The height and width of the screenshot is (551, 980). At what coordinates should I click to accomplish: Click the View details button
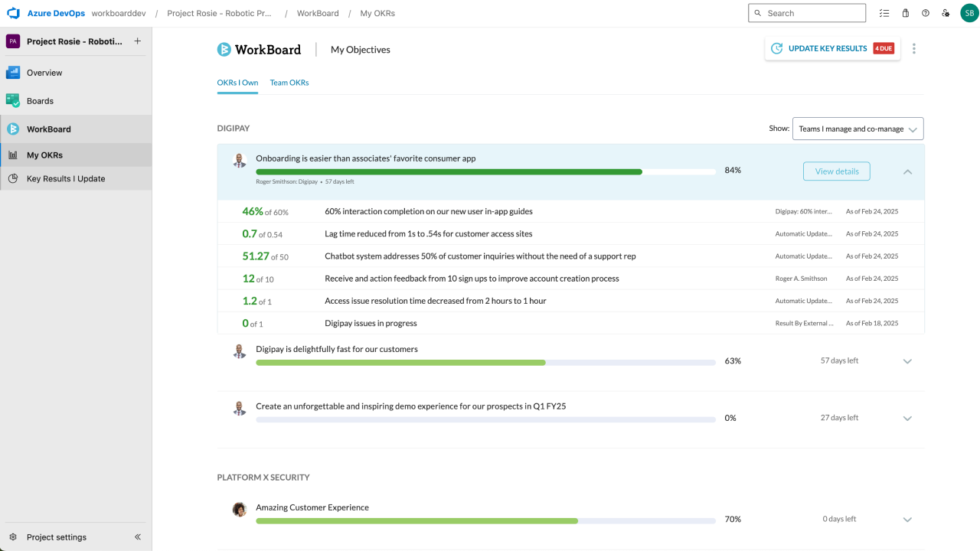point(837,171)
